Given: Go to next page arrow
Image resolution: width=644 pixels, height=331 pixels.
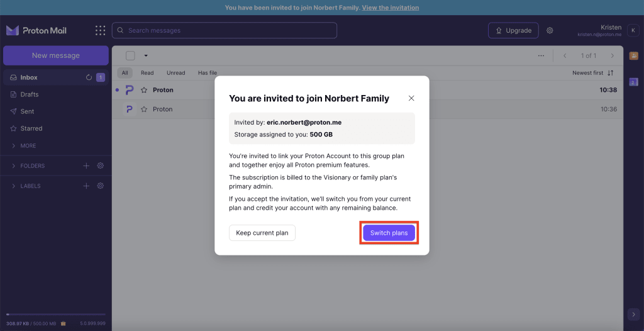Looking at the screenshot, I should pos(613,56).
